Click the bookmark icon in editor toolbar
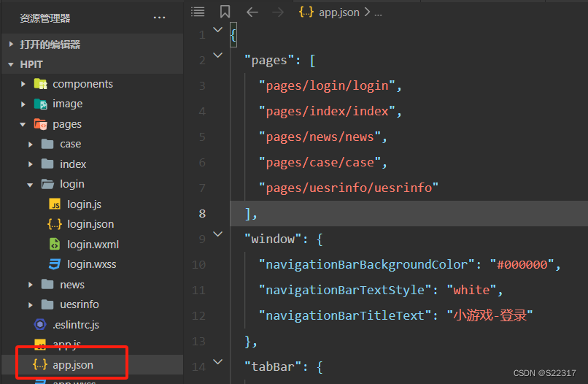Image resolution: width=588 pixels, height=384 pixels. [x=225, y=12]
